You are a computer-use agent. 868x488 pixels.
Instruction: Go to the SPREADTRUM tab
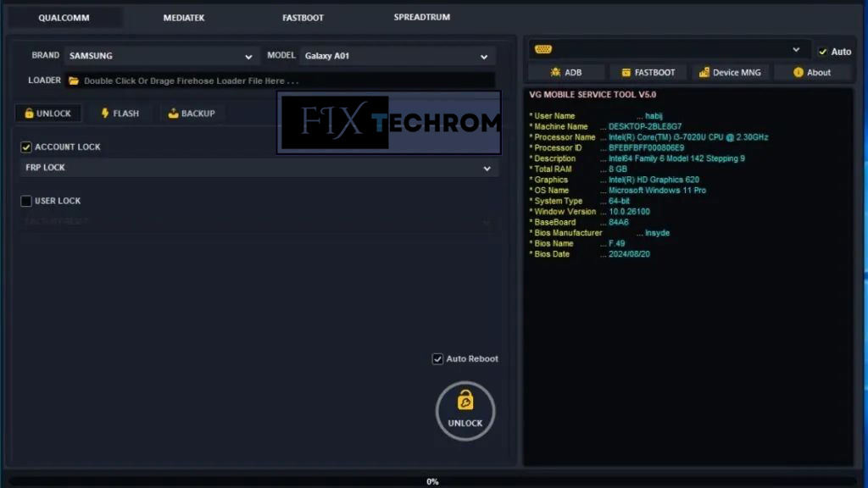click(422, 17)
